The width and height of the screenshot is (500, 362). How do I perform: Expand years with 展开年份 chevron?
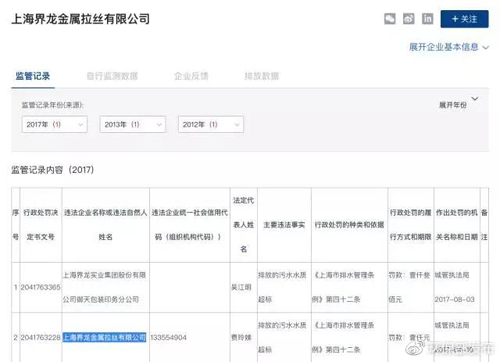coord(475,99)
